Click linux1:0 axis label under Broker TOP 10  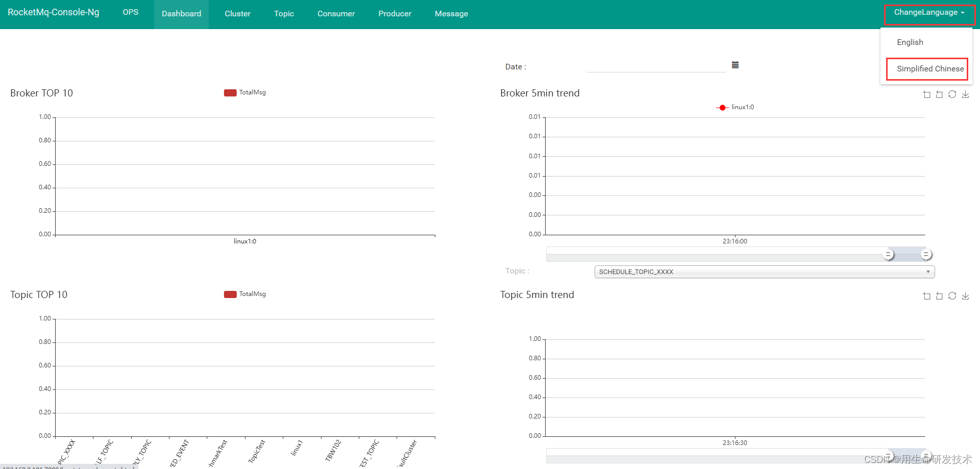coord(245,241)
